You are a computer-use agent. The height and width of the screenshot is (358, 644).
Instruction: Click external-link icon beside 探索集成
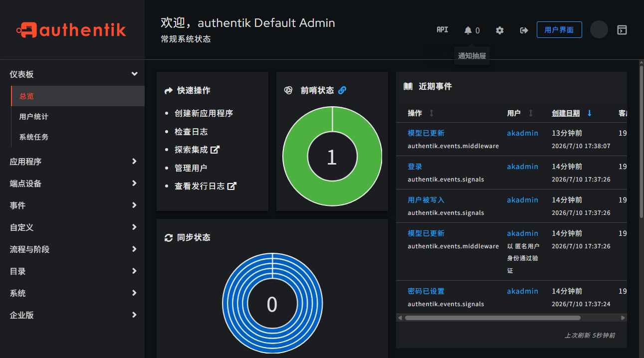pos(215,150)
